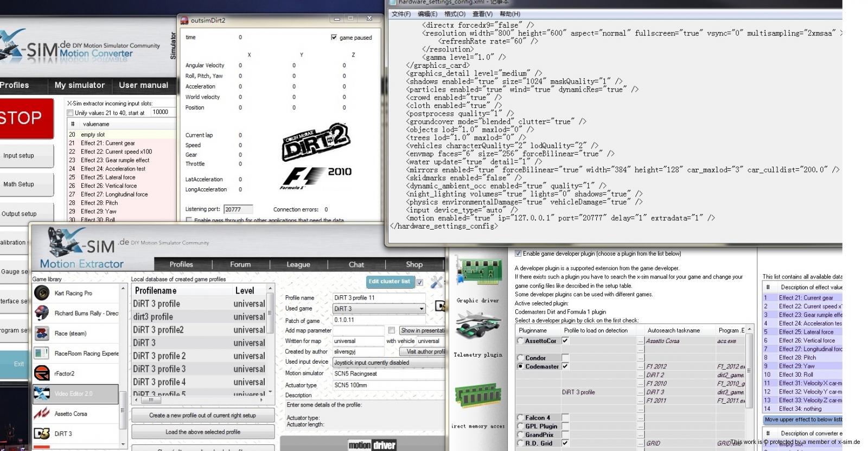Click Load the above selected profile
This screenshot has height=451, width=868.
point(203,432)
